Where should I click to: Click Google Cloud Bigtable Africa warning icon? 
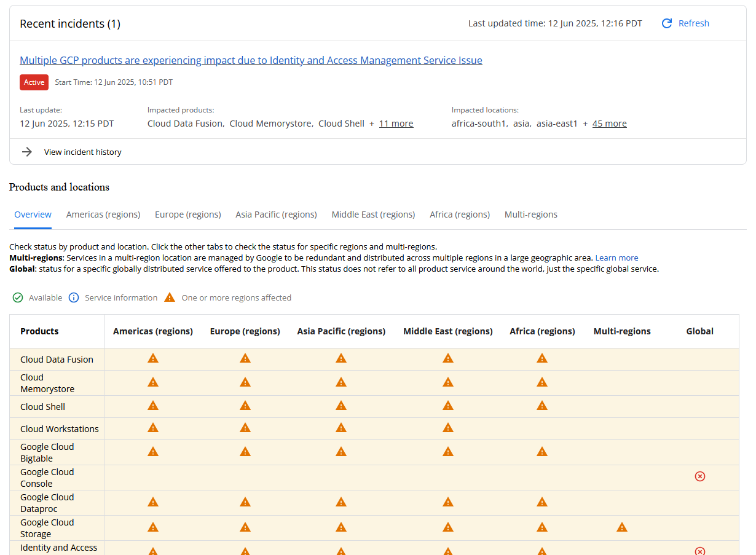(542, 452)
